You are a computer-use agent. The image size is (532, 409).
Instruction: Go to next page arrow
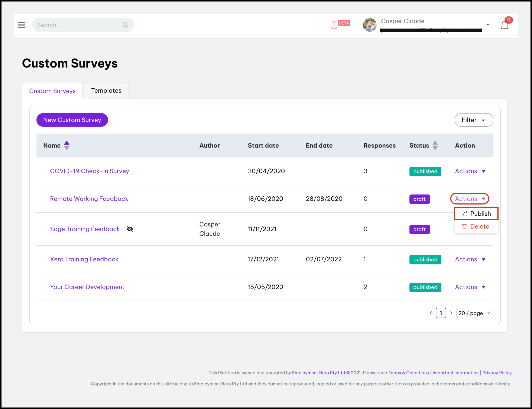click(x=451, y=313)
